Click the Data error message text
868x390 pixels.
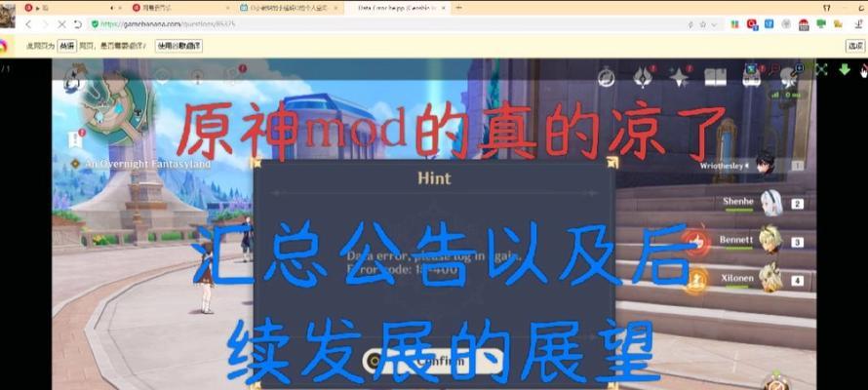pos(433,263)
